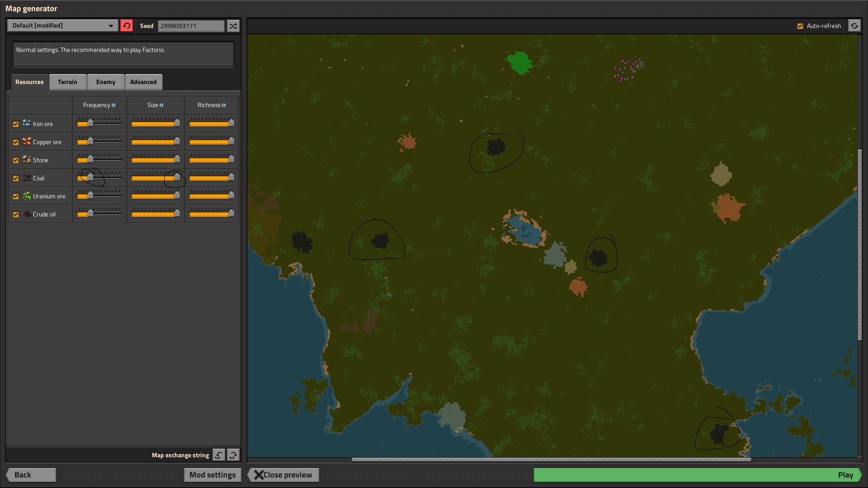
Task: Click the Uranium ore resource icon
Action: point(27,196)
